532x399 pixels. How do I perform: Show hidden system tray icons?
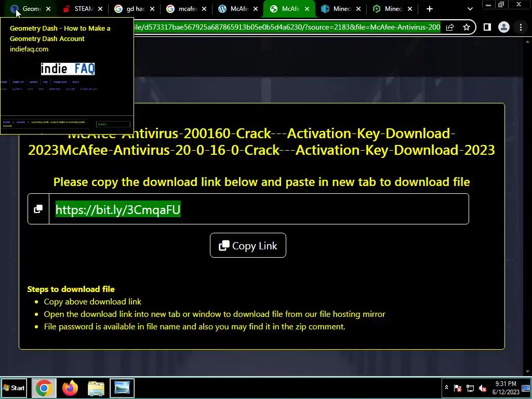[x=446, y=388]
